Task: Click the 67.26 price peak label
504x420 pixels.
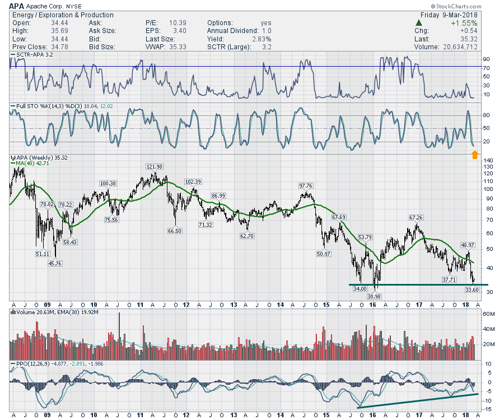Action: (x=416, y=218)
